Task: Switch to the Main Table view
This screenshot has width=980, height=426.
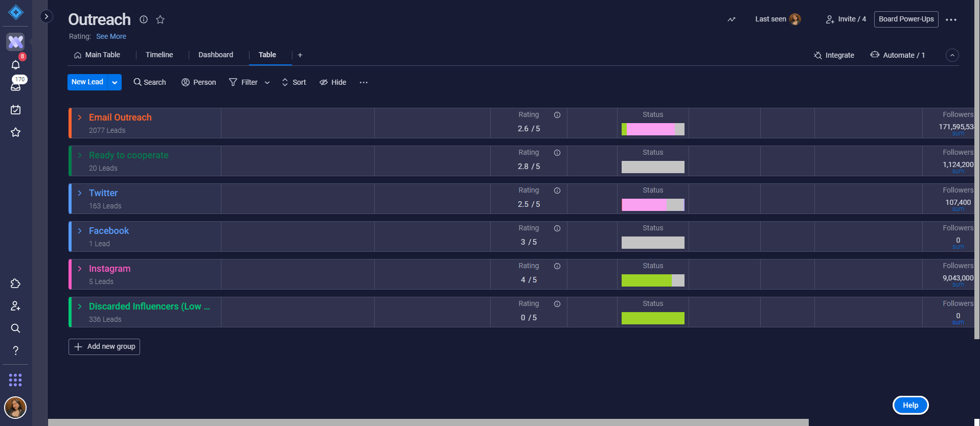Action: (97, 55)
